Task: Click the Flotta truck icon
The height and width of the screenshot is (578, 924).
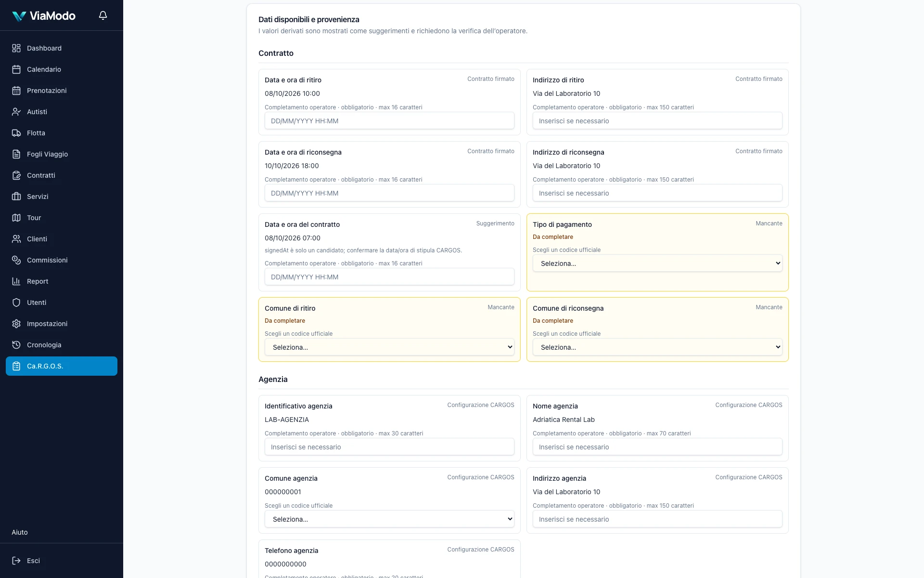Action: pyautogui.click(x=16, y=133)
